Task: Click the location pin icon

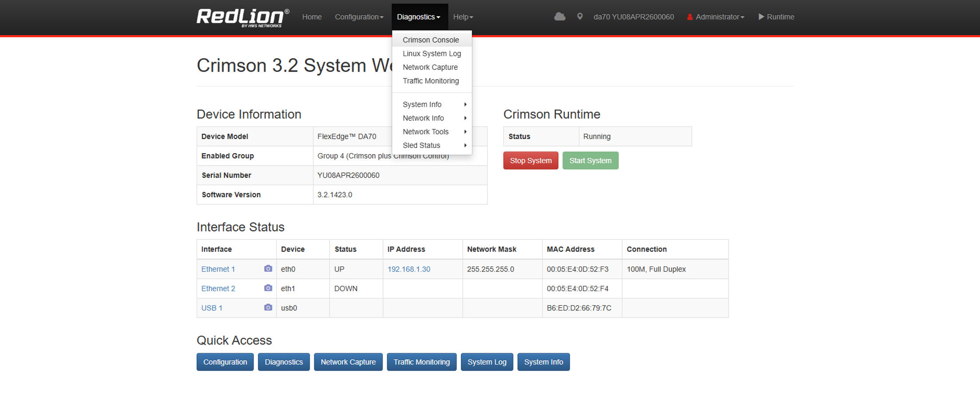Action: (580, 17)
